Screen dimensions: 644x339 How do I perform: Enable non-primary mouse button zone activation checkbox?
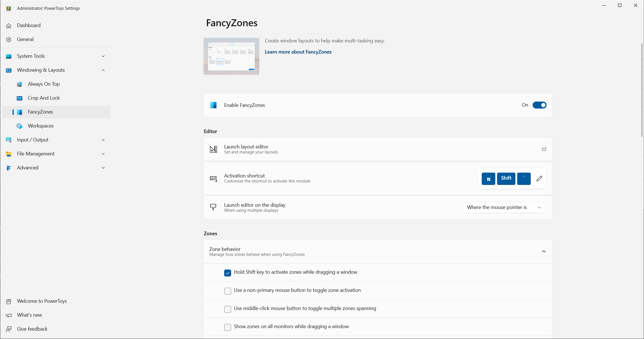(228, 291)
